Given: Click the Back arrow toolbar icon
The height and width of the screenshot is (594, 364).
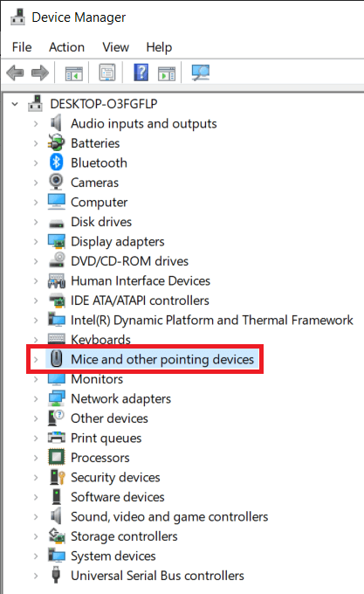Looking at the screenshot, I should [x=15, y=73].
